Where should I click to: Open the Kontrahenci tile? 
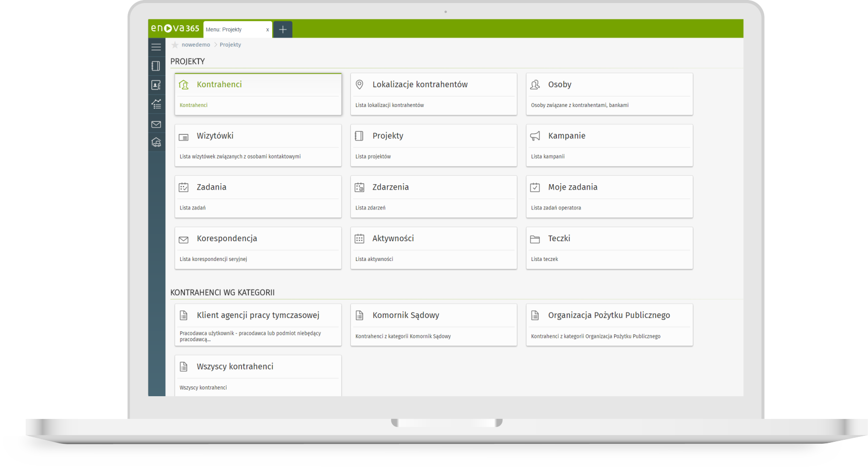pyautogui.click(x=258, y=94)
